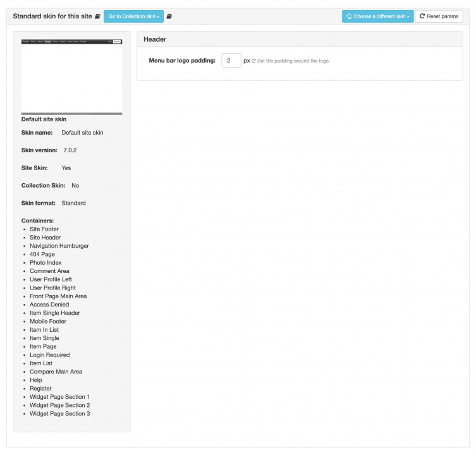Click 'Set the padding around the logo.' note

coord(293,61)
